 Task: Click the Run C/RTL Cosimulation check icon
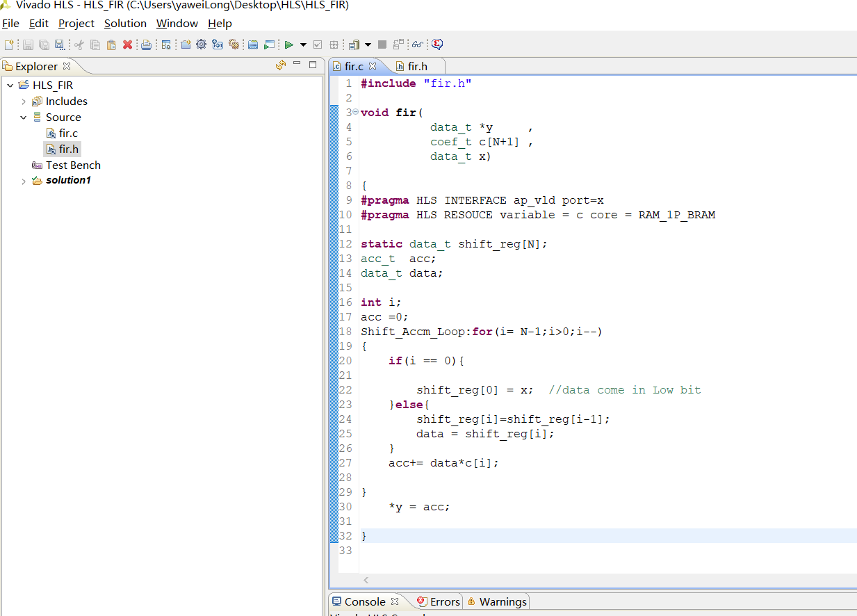point(318,44)
